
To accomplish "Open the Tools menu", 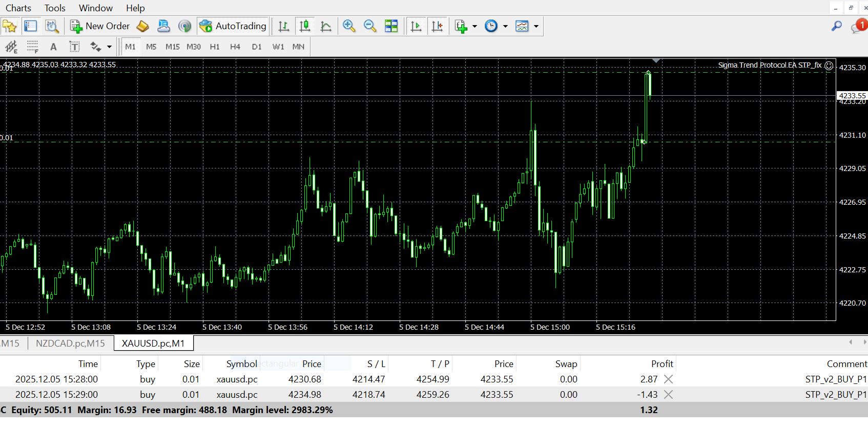I will 55,8.
